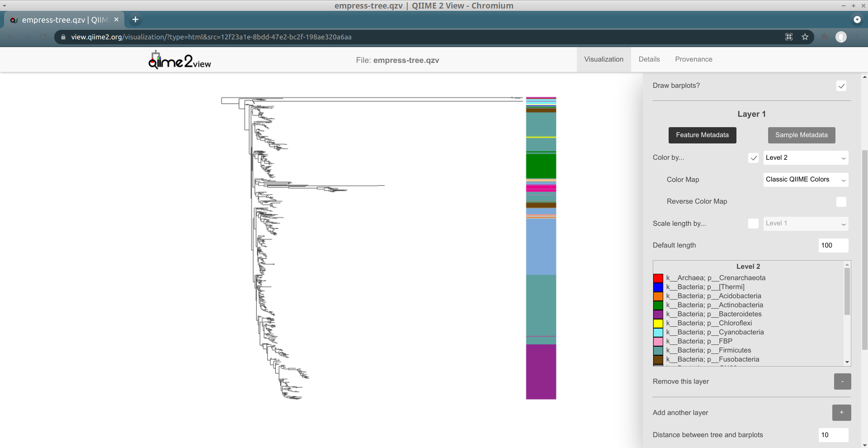Click the browser profile avatar

pos(841,37)
